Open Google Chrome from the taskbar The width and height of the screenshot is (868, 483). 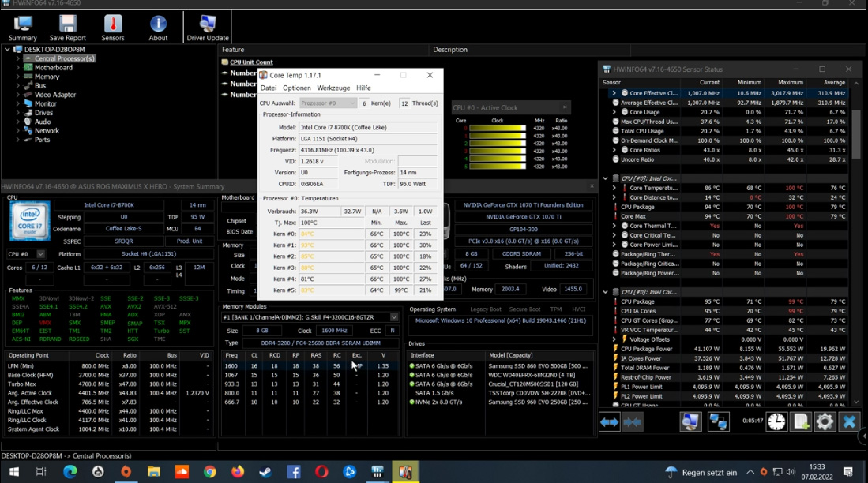coord(209,472)
